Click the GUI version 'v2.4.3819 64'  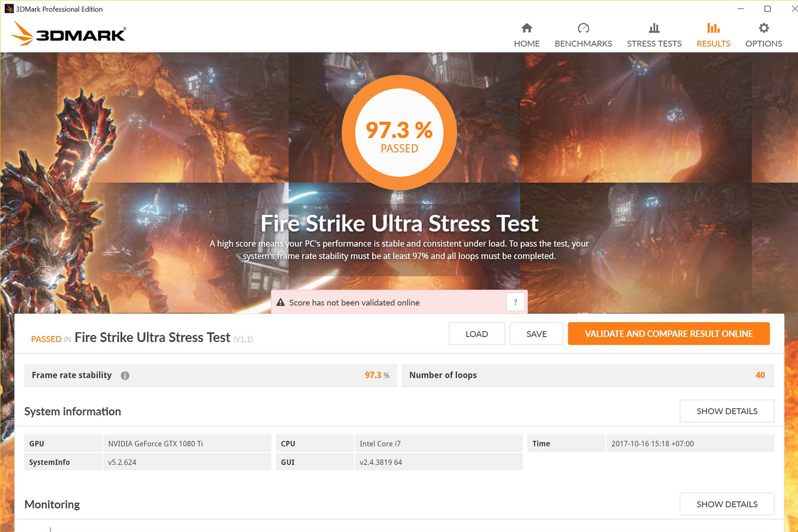tap(381, 462)
